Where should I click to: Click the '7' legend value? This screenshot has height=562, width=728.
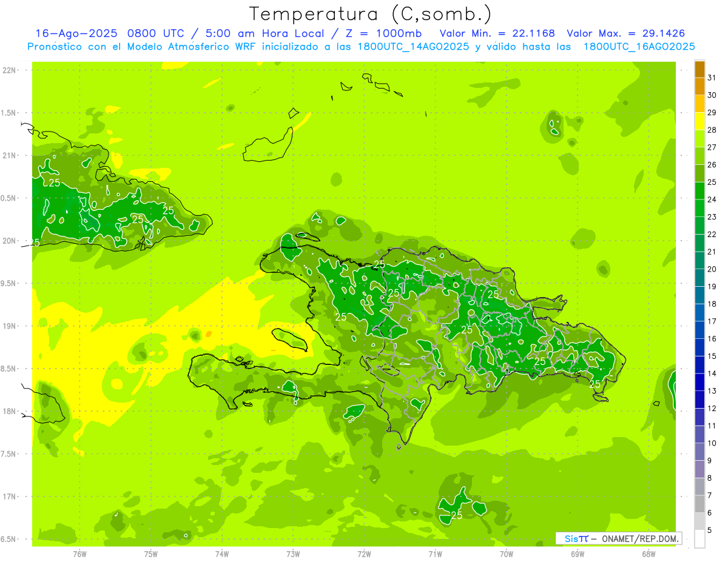tap(709, 495)
